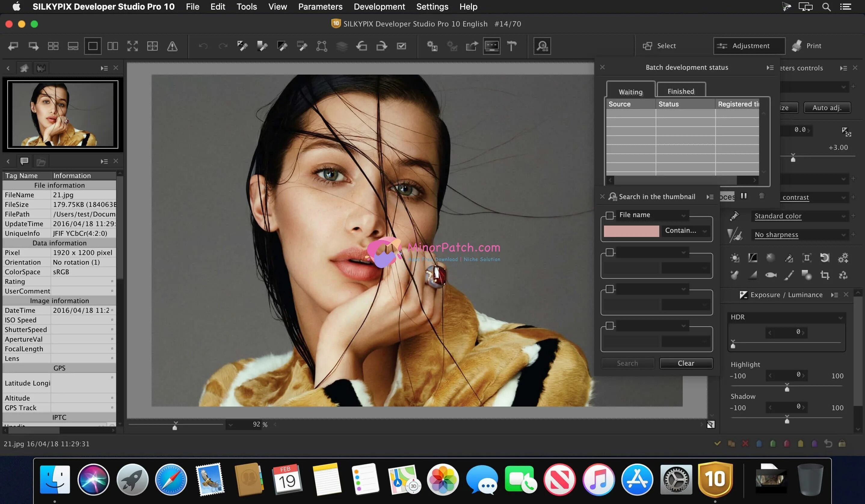The image size is (865, 504).
Task: Select the Crop tool
Action: [x=825, y=275]
